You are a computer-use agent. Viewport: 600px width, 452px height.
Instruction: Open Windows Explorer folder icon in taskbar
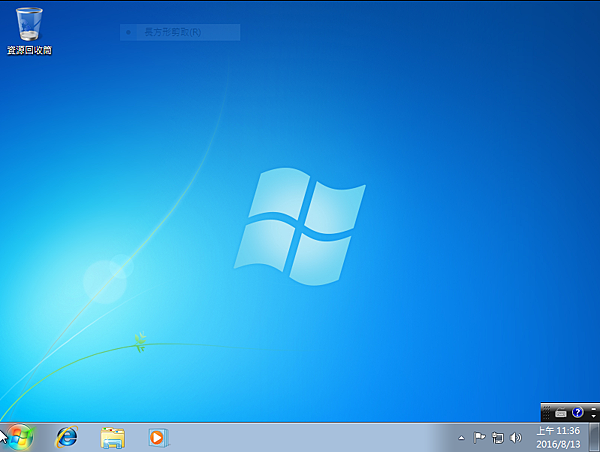[112, 437]
